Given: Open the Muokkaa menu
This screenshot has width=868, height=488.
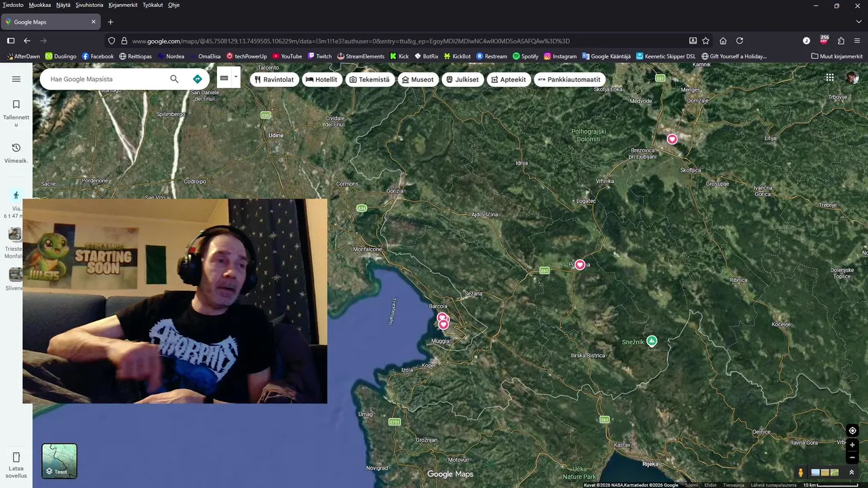Looking at the screenshot, I should point(40,5).
